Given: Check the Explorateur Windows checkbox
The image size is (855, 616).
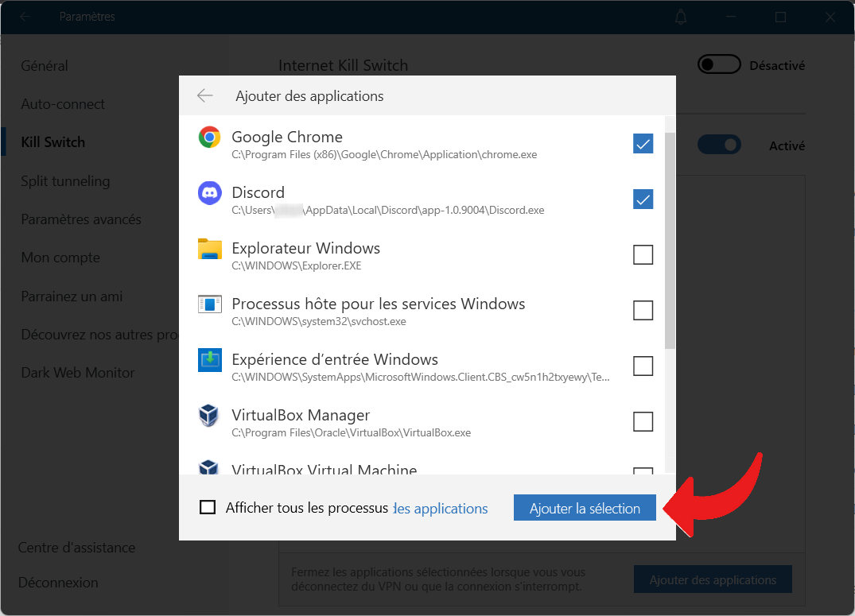Looking at the screenshot, I should click(643, 254).
